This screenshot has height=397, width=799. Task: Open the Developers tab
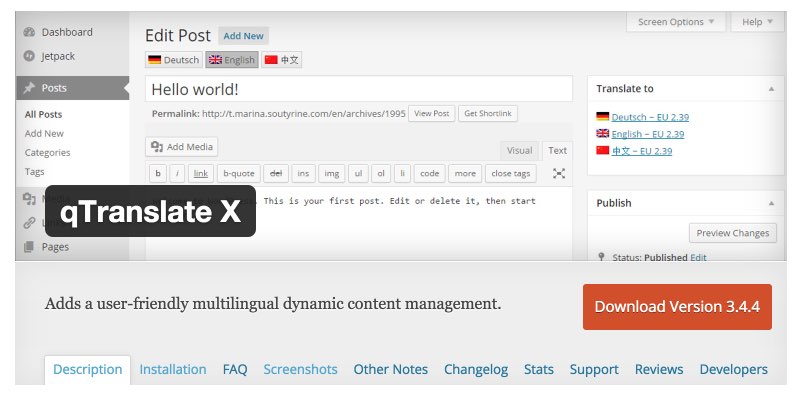733,369
